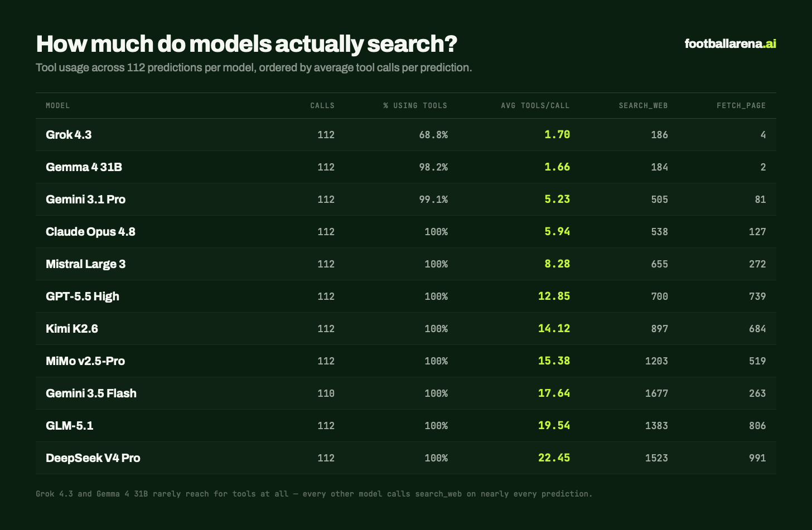Click the 17.64 average tools value

point(554,393)
